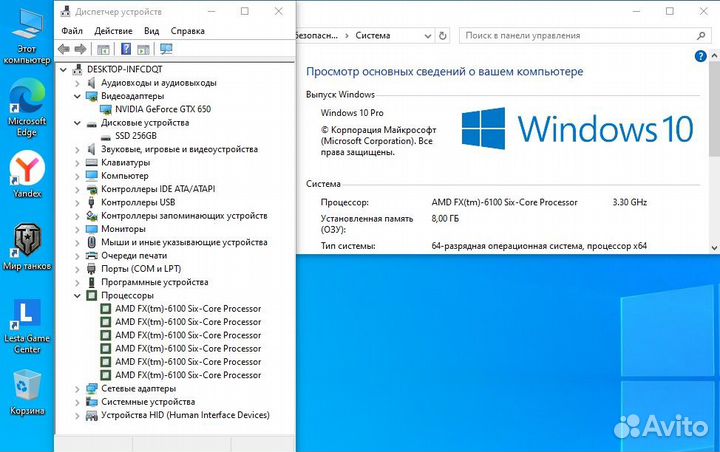Expand the 'Клавиатуры' node

(77, 163)
